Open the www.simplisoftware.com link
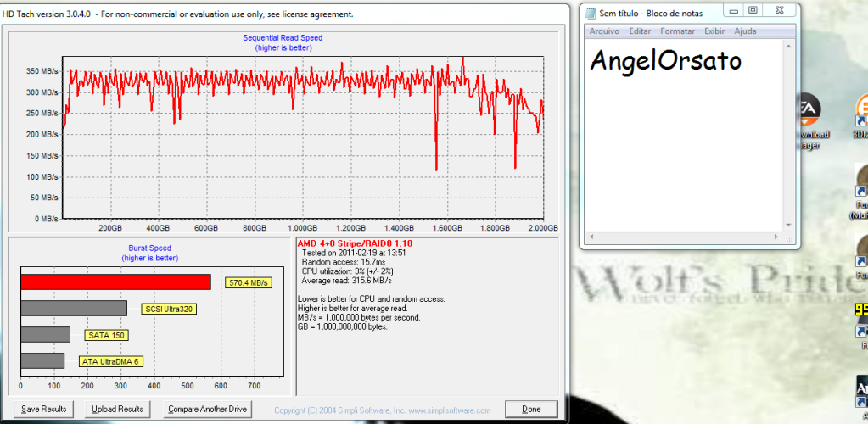Screen dimensions: 868x424 click(450, 410)
